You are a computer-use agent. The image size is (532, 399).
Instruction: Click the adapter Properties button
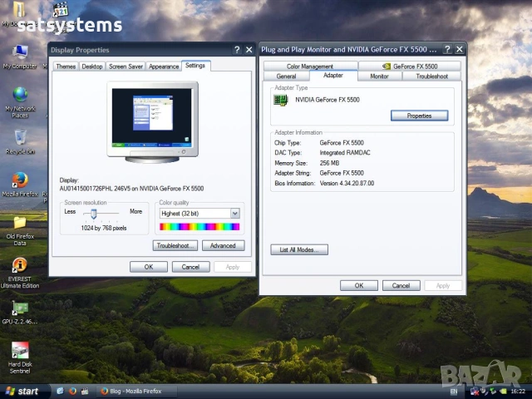419,116
